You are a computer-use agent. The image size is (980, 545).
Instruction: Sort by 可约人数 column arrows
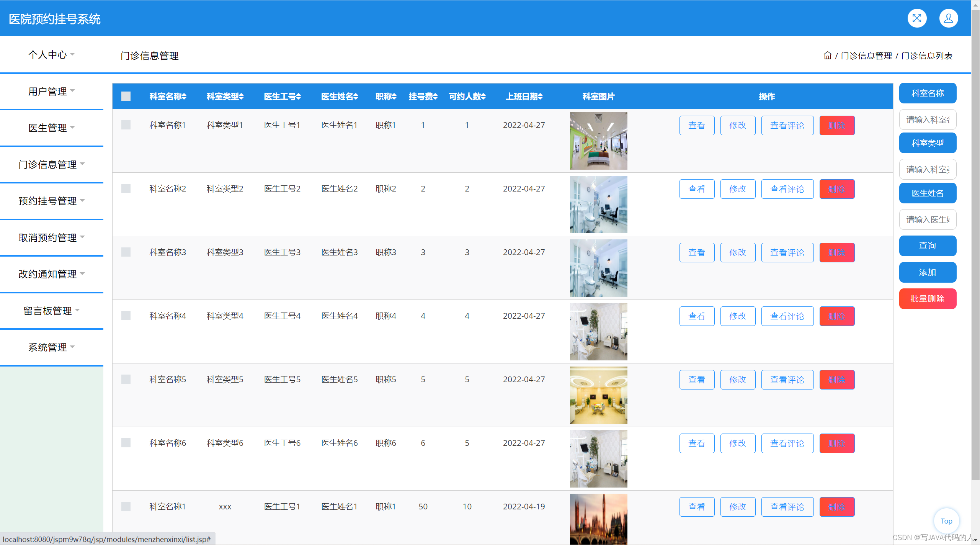(x=483, y=97)
